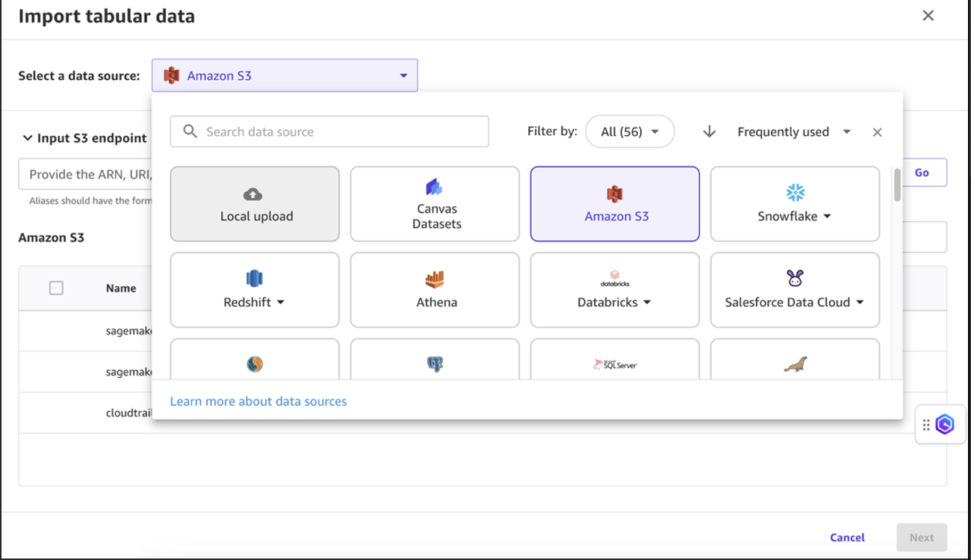
Task: Click the Name column header
Action: pos(121,288)
